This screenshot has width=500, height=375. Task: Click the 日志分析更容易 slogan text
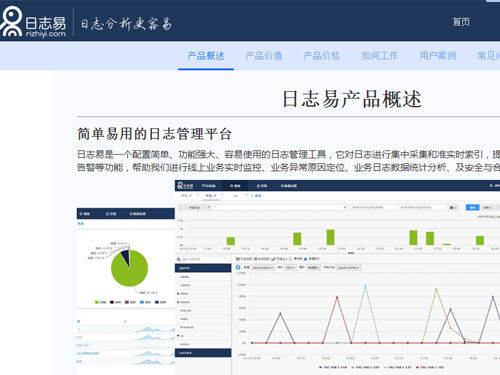click(126, 24)
